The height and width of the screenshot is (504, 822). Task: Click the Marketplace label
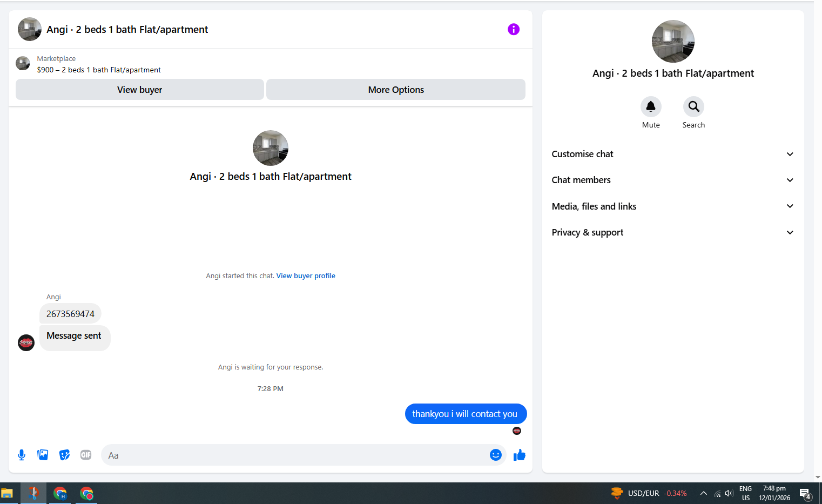point(56,58)
